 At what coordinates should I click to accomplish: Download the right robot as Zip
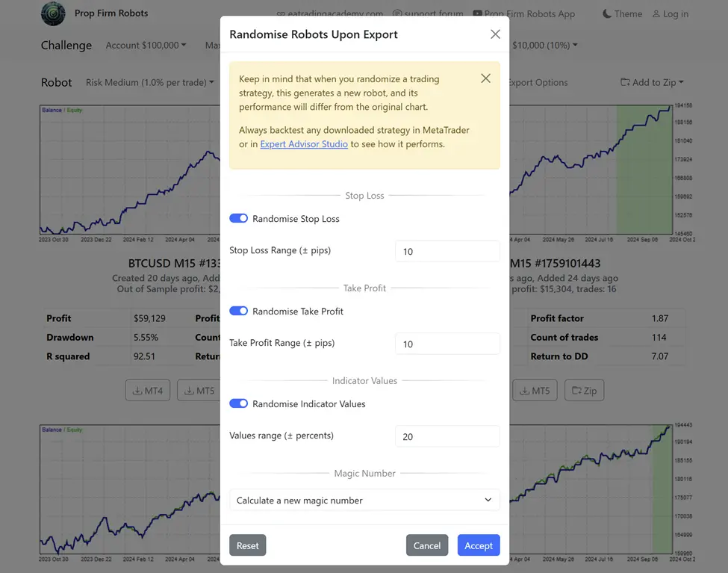click(x=584, y=390)
